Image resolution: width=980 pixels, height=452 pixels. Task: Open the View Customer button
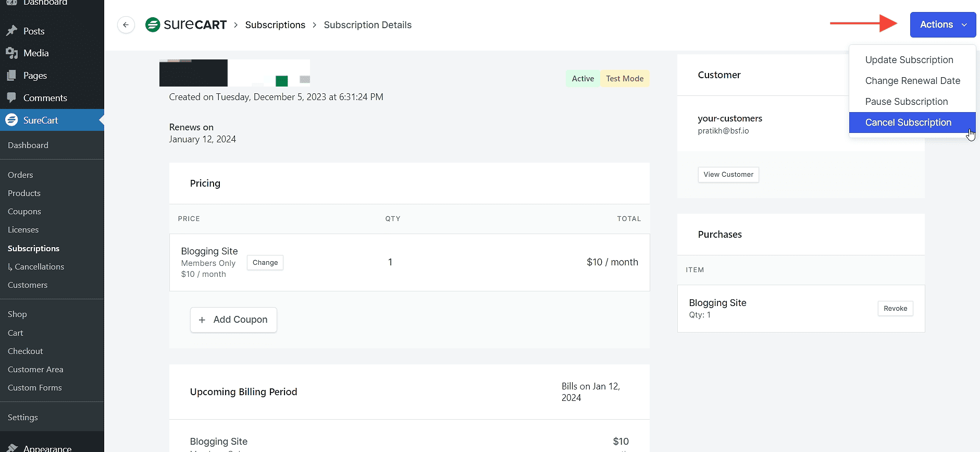(x=728, y=175)
